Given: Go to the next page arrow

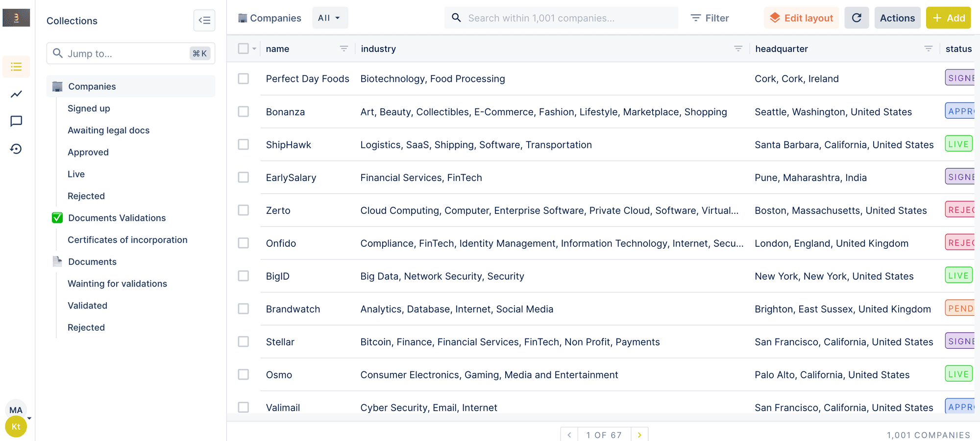Looking at the screenshot, I should [x=639, y=435].
